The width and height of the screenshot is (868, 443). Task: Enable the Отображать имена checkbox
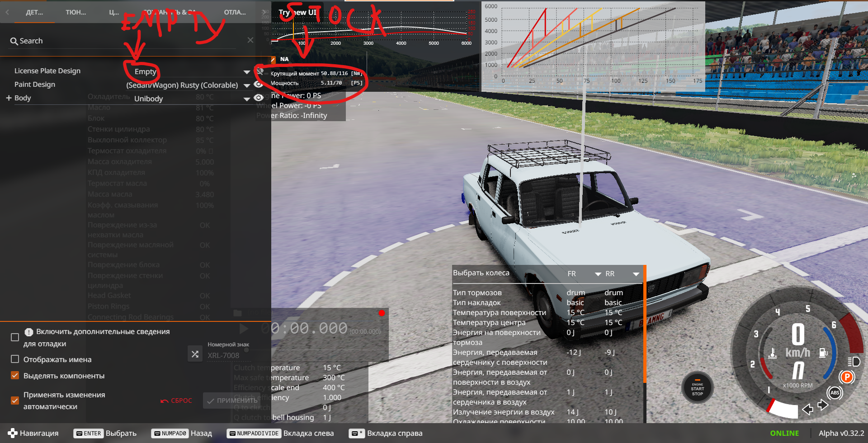coord(15,359)
